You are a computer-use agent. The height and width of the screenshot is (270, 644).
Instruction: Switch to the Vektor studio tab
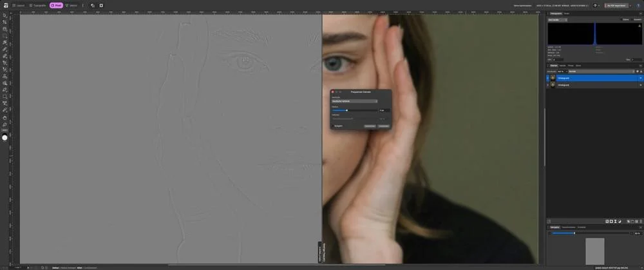tap(71, 5)
